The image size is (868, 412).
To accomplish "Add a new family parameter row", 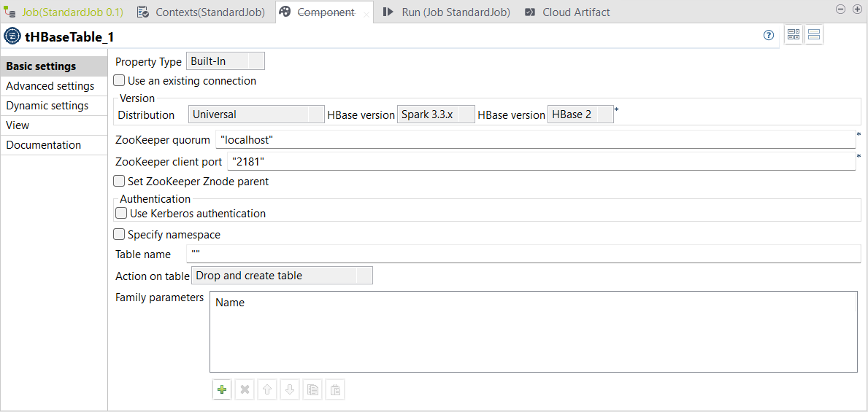I will tap(222, 390).
